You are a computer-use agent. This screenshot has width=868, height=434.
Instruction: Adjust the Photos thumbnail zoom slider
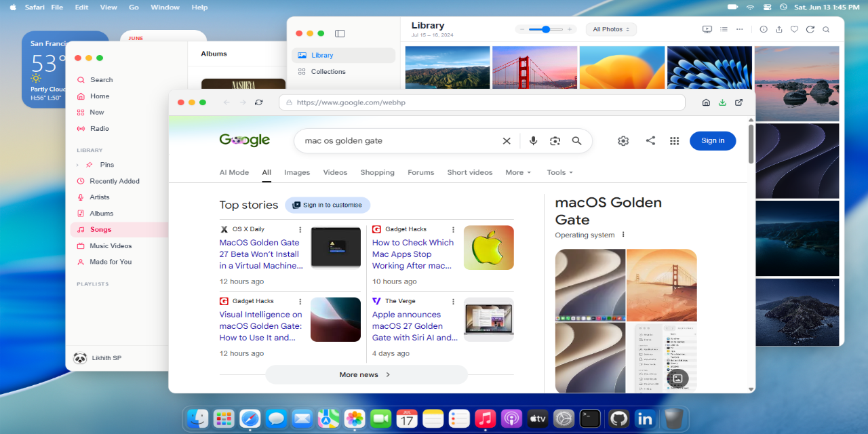(x=546, y=29)
